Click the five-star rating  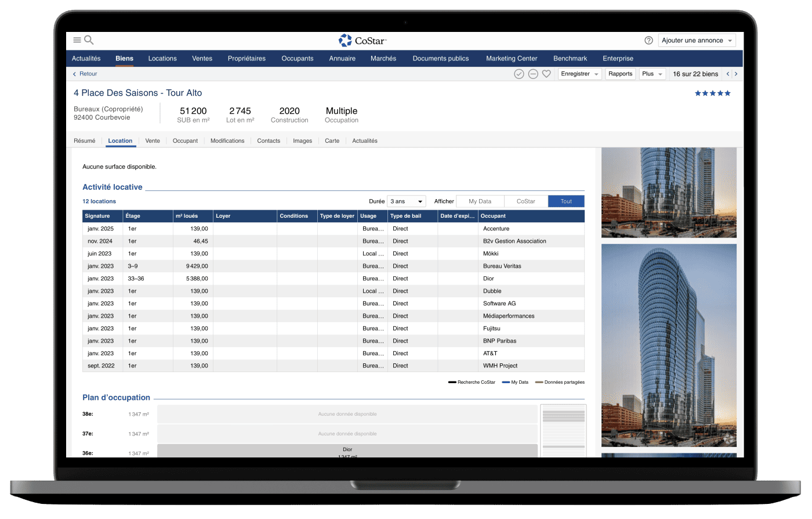click(712, 93)
